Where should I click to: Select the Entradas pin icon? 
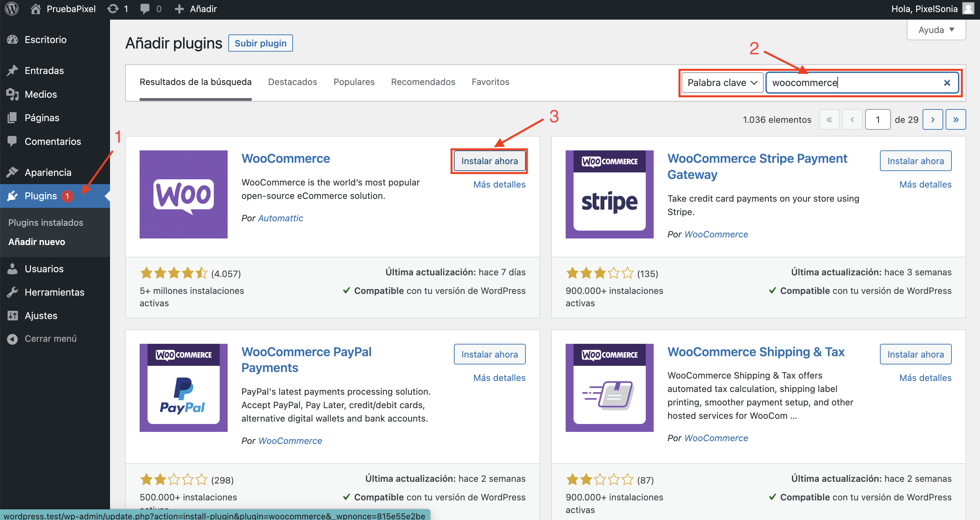click(13, 71)
